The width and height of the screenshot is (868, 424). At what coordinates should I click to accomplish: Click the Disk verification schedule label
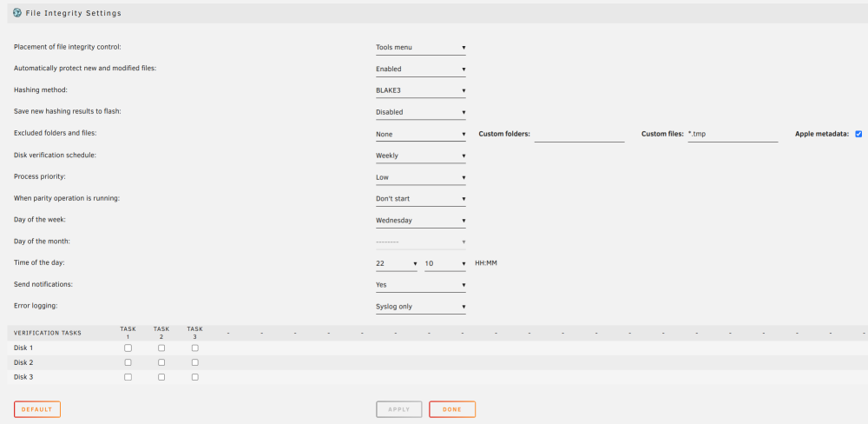coord(55,156)
